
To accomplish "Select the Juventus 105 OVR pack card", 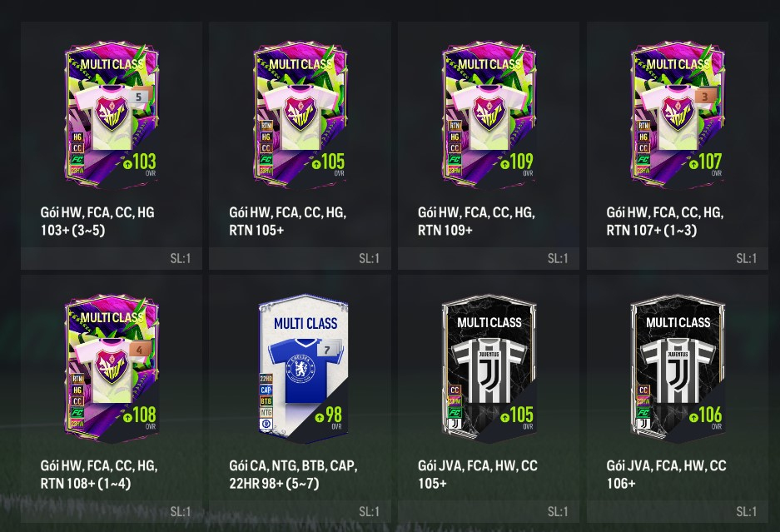I will [x=489, y=369].
